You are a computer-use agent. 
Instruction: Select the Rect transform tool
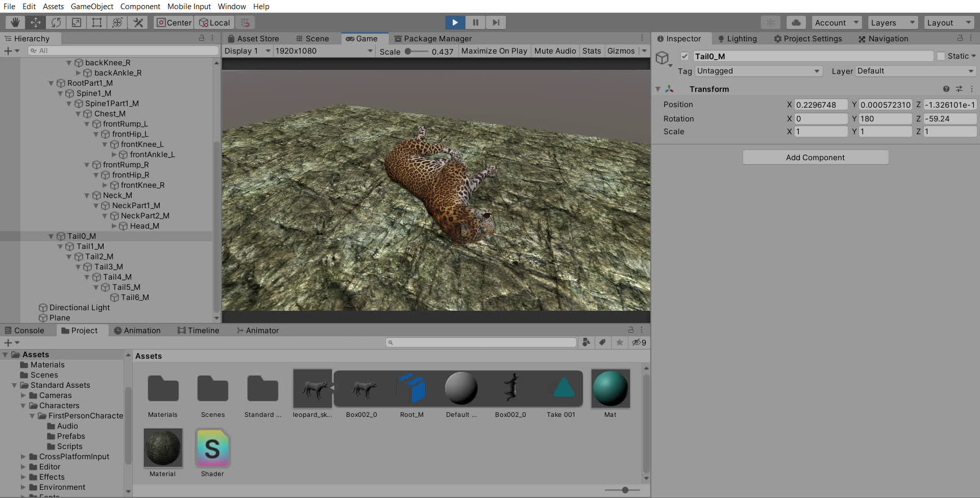pos(97,22)
